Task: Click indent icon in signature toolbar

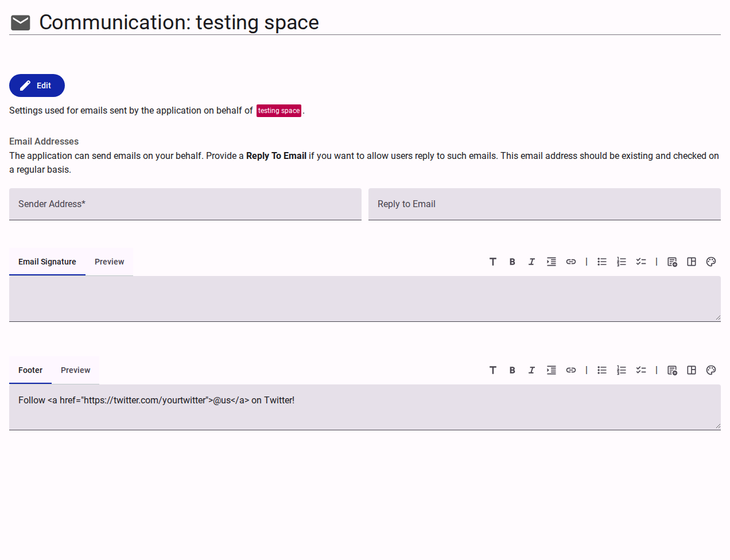Action: 552,262
